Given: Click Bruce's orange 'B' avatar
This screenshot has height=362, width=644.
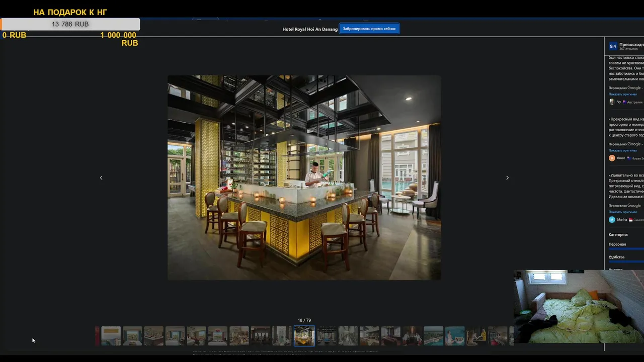Looking at the screenshot, I should point(612,158).
